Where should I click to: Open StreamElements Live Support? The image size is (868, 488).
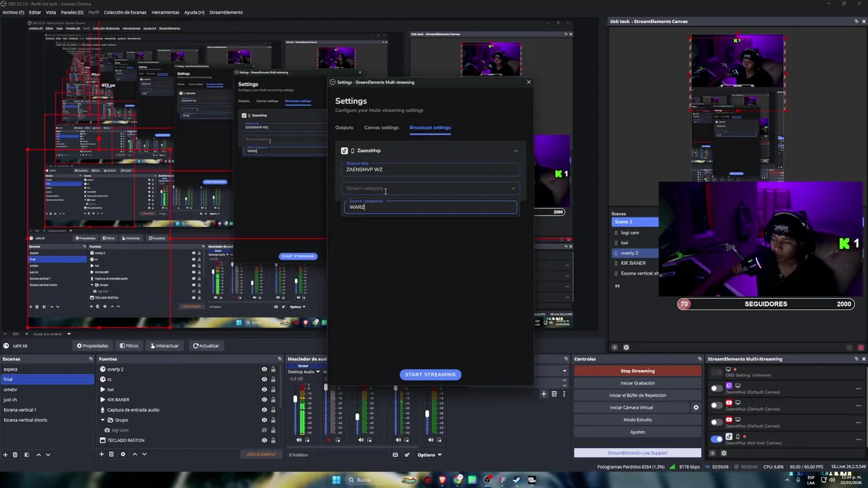(x=637, y=453)
